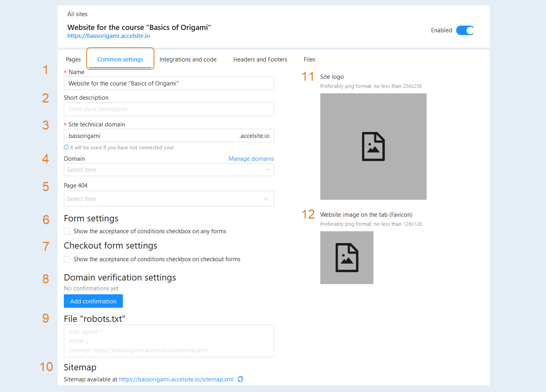
Task: Click the Website image on the tab (Favicon) label
Action: 366,215
